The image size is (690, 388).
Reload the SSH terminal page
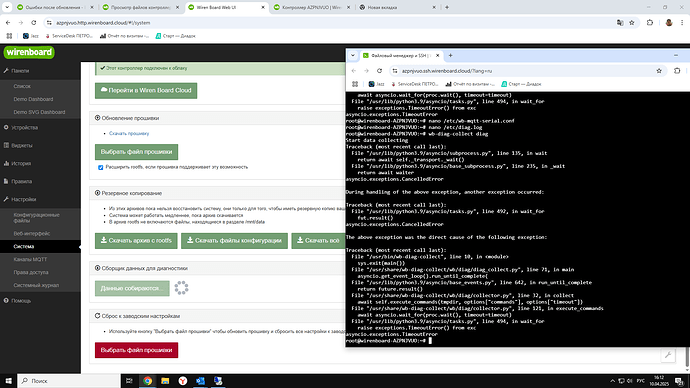pyautogui.click(x=379, y=71)
